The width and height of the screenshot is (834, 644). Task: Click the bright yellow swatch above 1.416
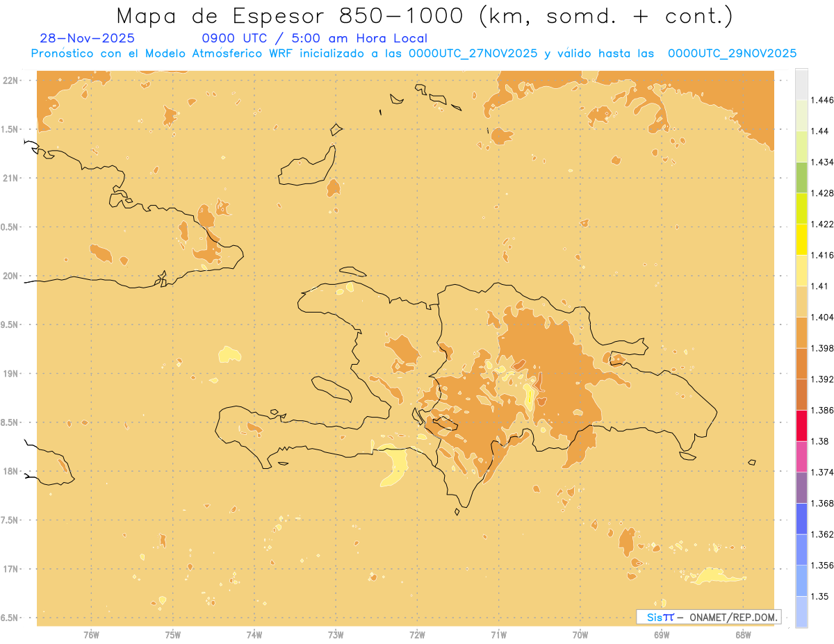801,239
